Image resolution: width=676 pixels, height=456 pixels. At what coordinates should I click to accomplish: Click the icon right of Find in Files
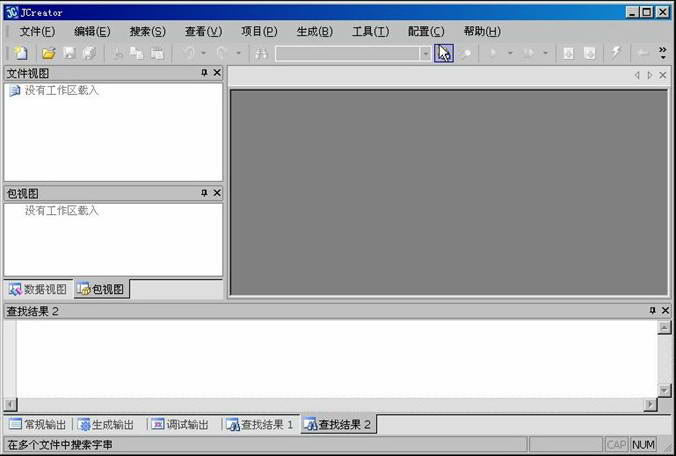[466, 53]
